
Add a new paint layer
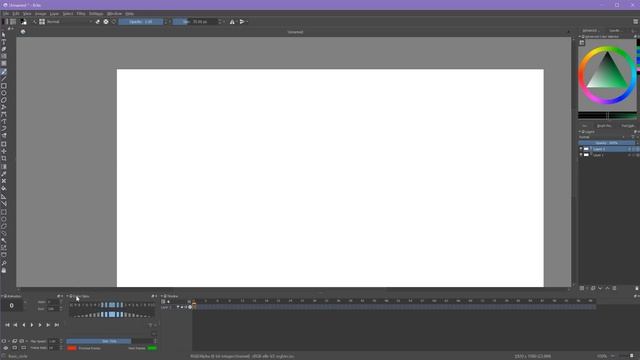[582, 288]
